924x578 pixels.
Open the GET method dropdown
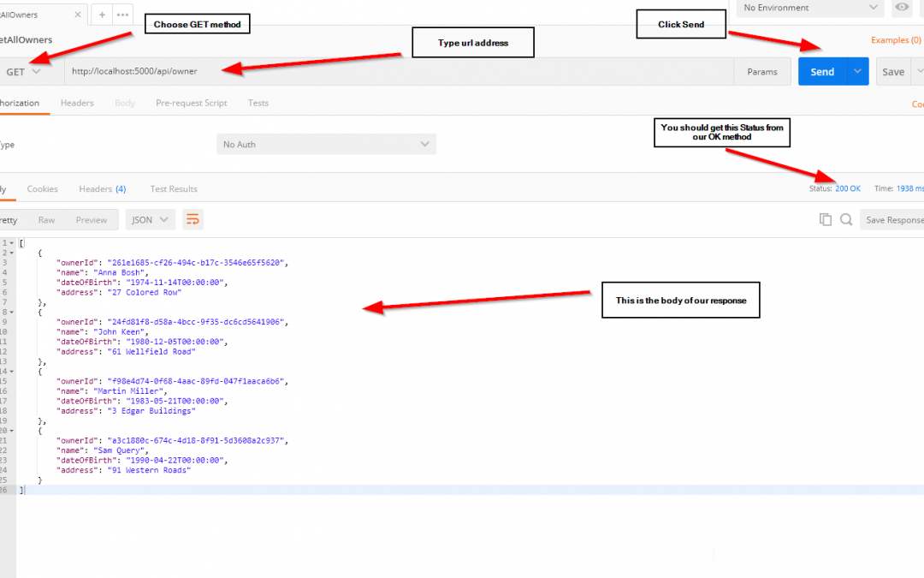23,72
